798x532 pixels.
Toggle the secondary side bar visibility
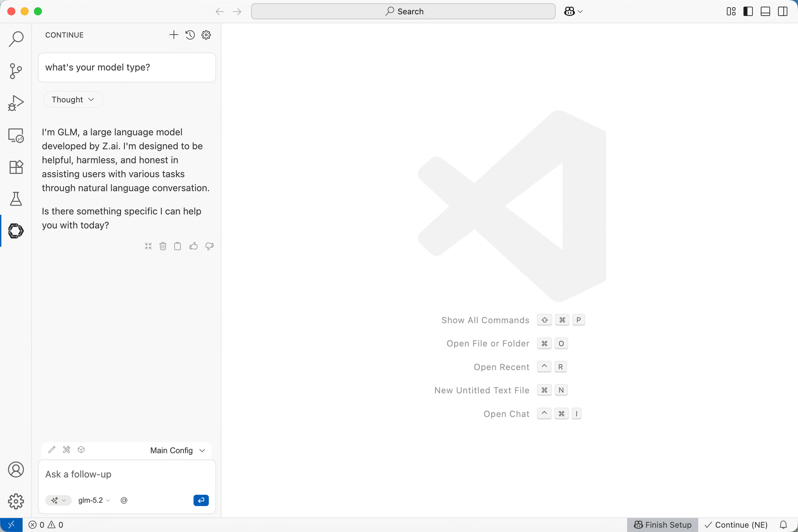coord(783,12)
